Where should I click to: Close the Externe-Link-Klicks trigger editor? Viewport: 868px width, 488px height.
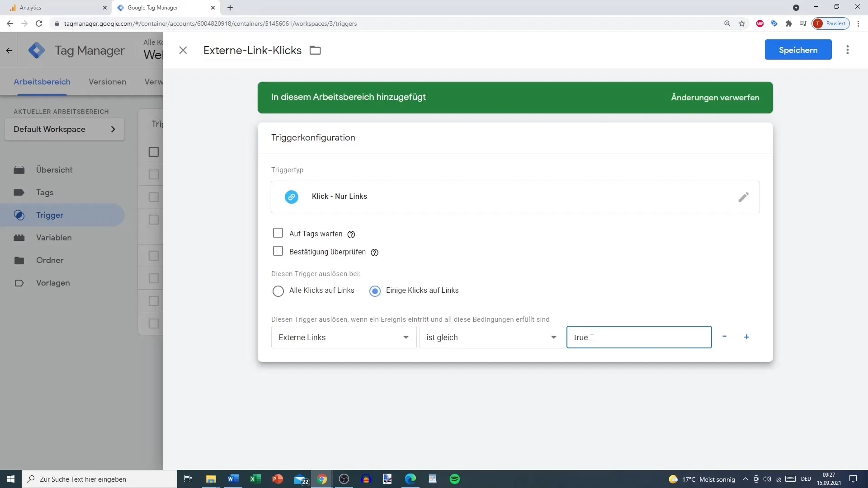click(183, 50)
